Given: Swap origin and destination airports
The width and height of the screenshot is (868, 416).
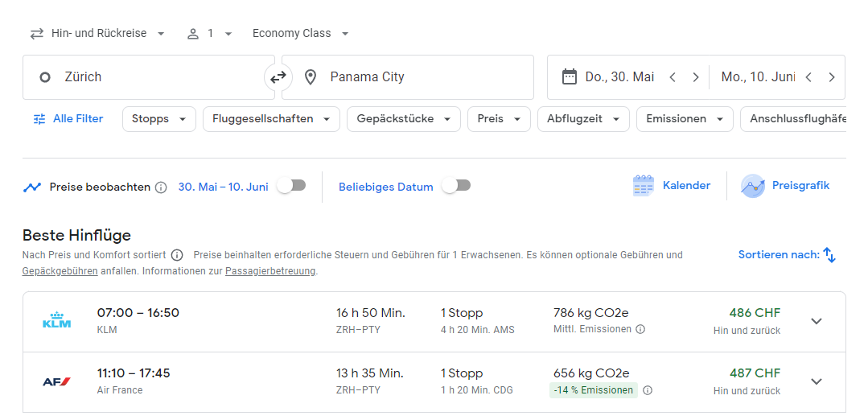Looking at the screenshot, I should tap(278, 77).
